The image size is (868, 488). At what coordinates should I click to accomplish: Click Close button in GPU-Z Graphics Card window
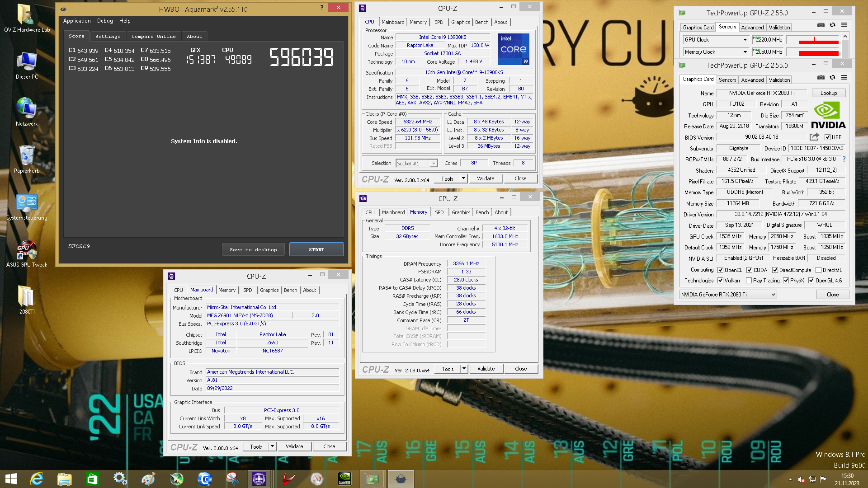pyautogui.click(x=833, y=295)
